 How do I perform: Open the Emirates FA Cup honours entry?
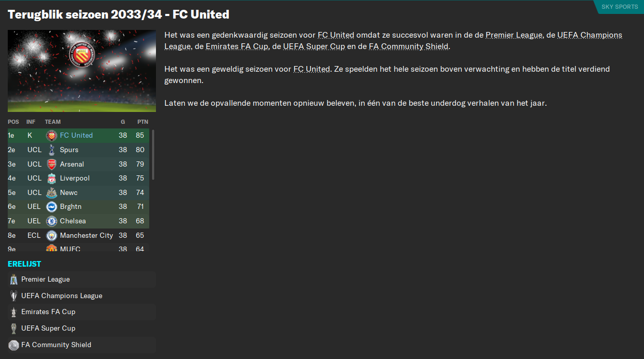pos(82,312)
